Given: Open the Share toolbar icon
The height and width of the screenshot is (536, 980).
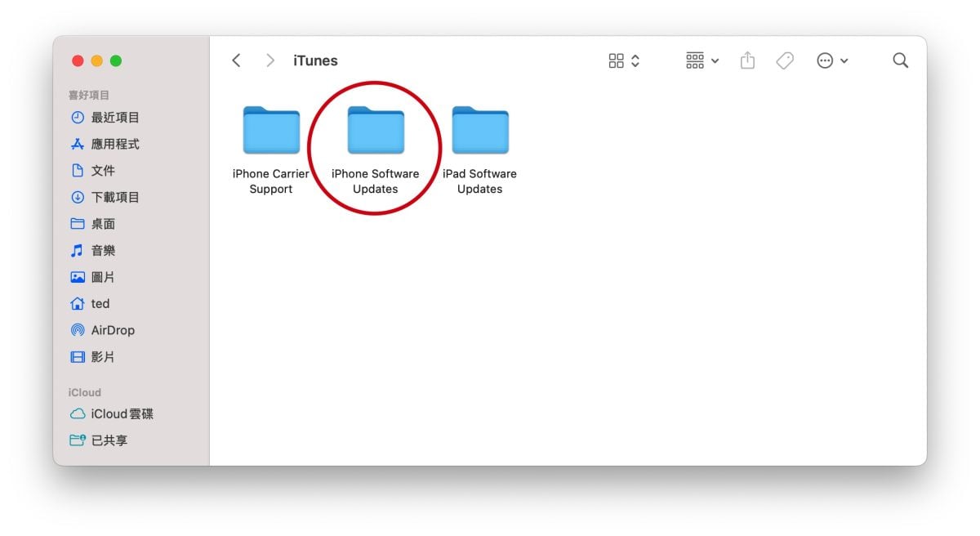Looking at the screenshot, I should tap(747, 60).
